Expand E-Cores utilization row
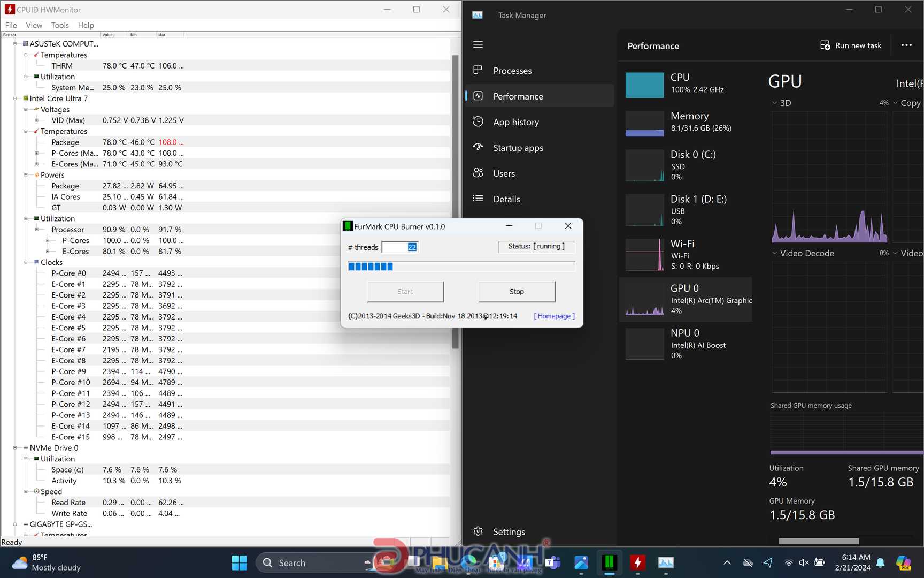The image size is (924, 578). coord(48,252)
